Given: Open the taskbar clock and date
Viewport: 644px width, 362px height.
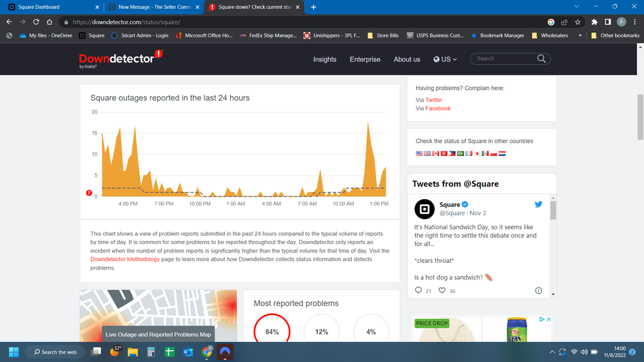Looking at the screenshot, I should 615,352.
